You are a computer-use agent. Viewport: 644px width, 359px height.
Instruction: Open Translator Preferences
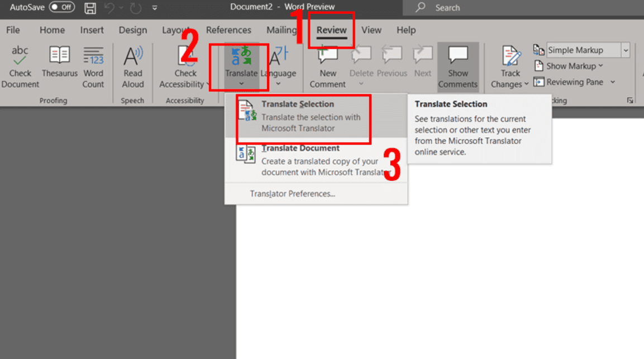(x=293, y=194)
